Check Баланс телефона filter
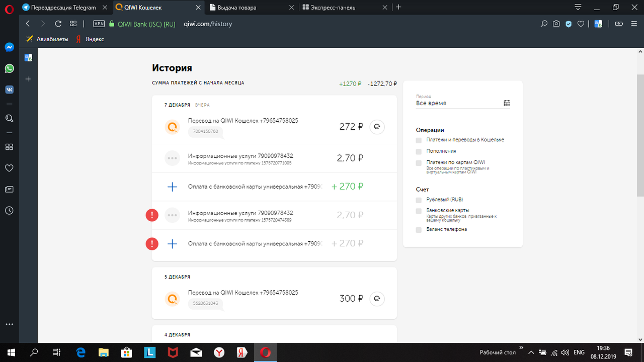Viewport: 644px width, 362px height. (419, 230)
